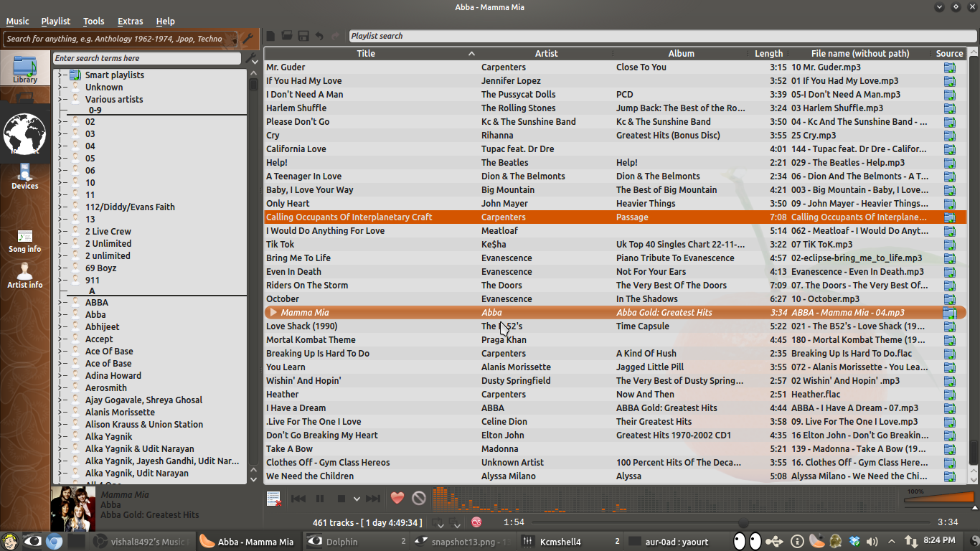The height and width of the screenshot is (551, 980).
Task: Click source icon of Heather row
Action: pyautogui.click(x=949, y=395)
